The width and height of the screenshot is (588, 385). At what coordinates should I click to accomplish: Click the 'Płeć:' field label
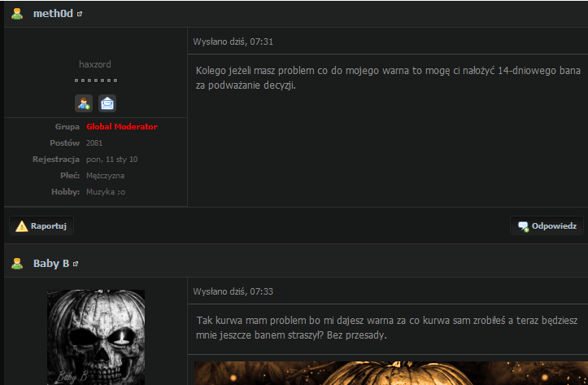(70, 176)
